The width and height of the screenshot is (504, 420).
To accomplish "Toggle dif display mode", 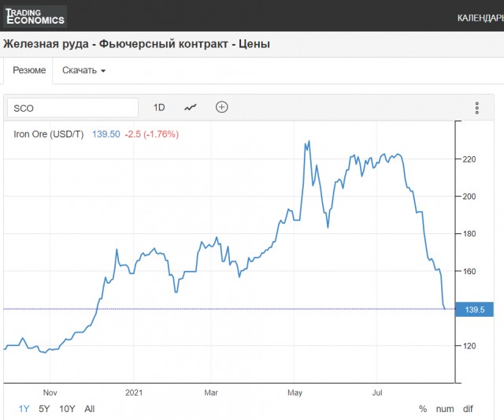I will click(x=468, y=409).
